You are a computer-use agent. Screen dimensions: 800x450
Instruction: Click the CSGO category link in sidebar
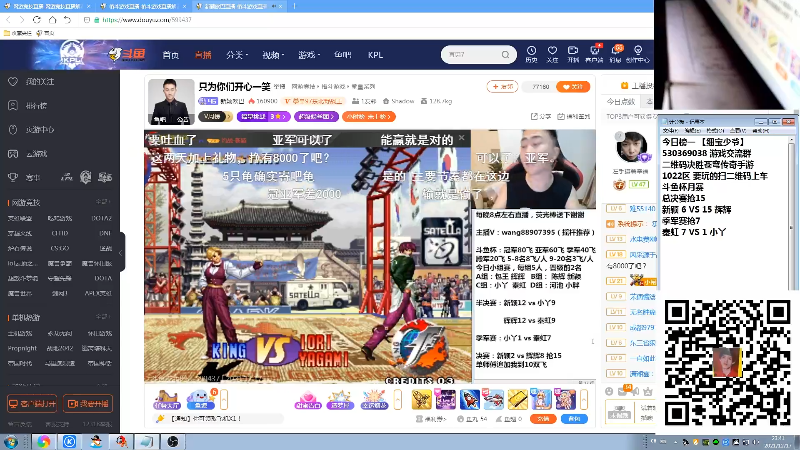[x=60, y=248]
